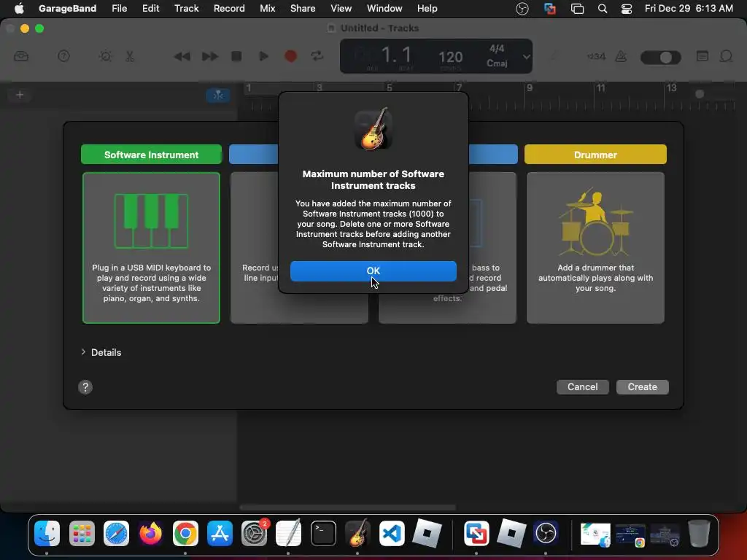The image size is (747, 560).
Task: Open the Trash in the dock
Action: point(698,533)
